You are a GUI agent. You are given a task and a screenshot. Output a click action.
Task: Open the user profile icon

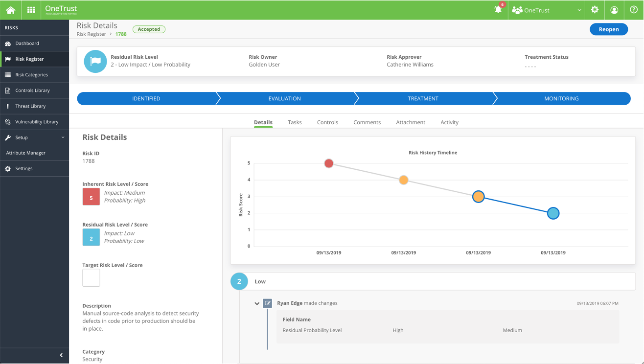[x=614, y=10]
